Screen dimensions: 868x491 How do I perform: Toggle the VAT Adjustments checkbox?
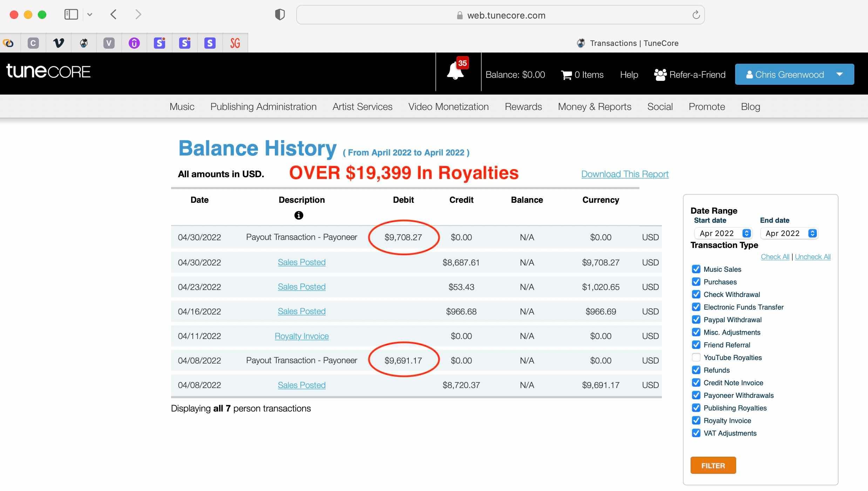coord(696,433)
